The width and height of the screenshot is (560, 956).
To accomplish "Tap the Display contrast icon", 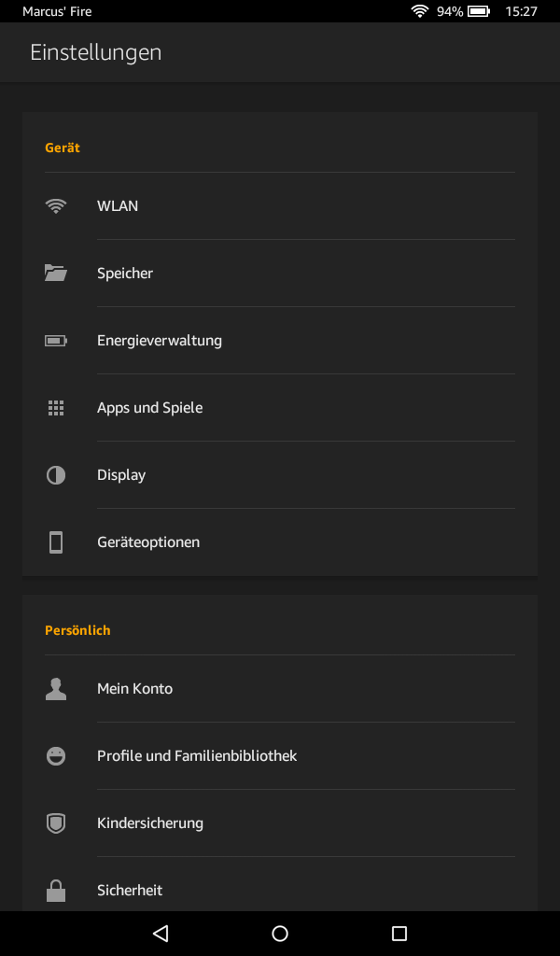I will 56,475.
